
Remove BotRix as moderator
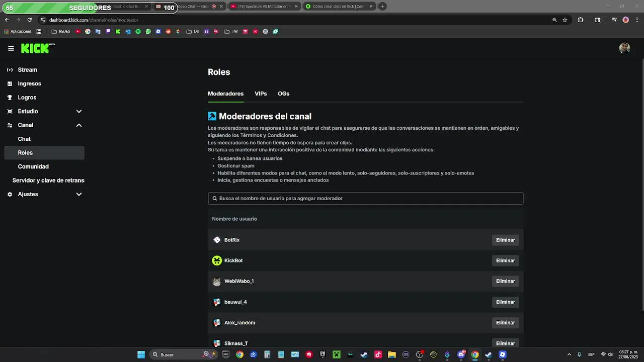click(x=505, y=240)
